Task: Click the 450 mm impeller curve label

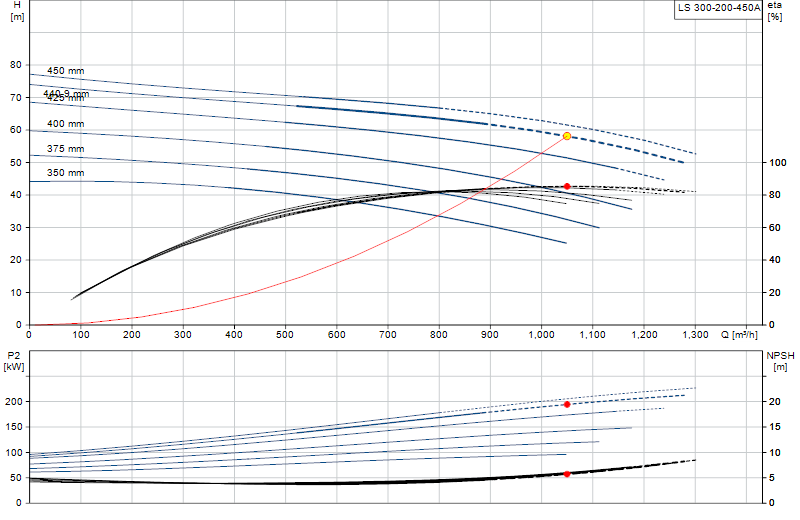Action: point(65,71)
